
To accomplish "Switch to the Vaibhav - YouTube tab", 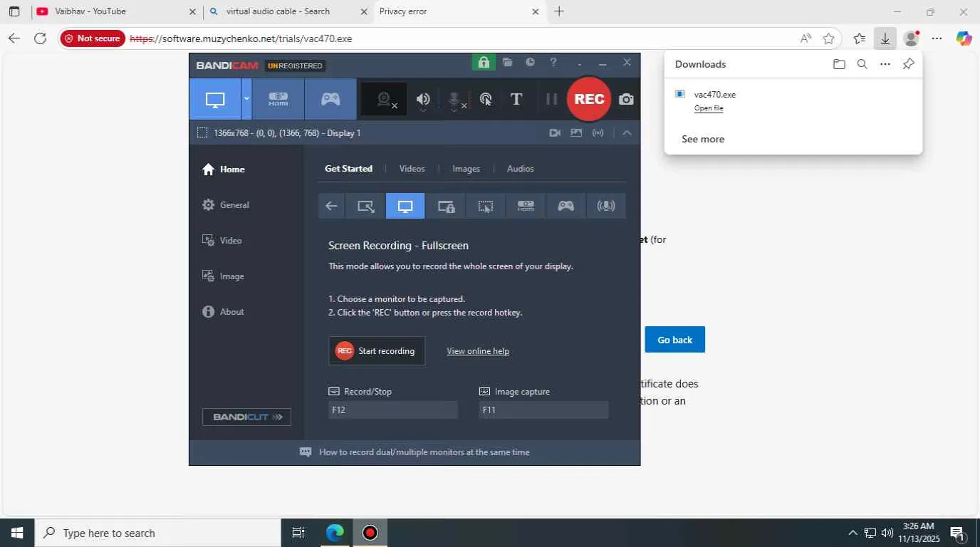I will (x=117, y=11).
